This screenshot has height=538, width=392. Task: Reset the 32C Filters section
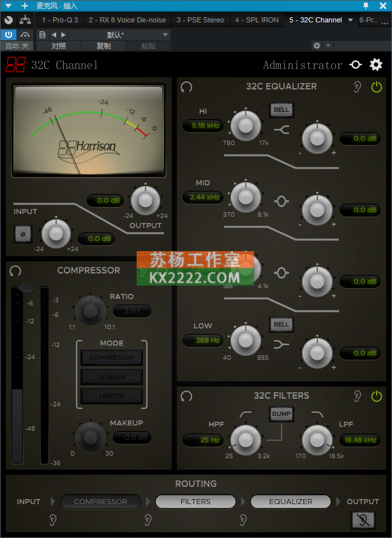[x=186, y=396]
